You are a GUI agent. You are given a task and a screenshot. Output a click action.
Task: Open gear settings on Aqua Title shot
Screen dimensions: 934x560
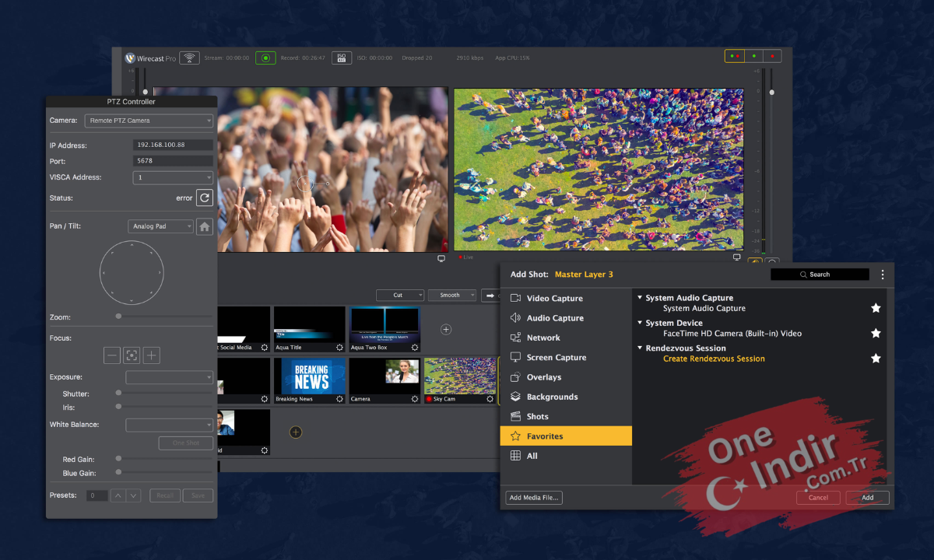click(x=340, y=348)
